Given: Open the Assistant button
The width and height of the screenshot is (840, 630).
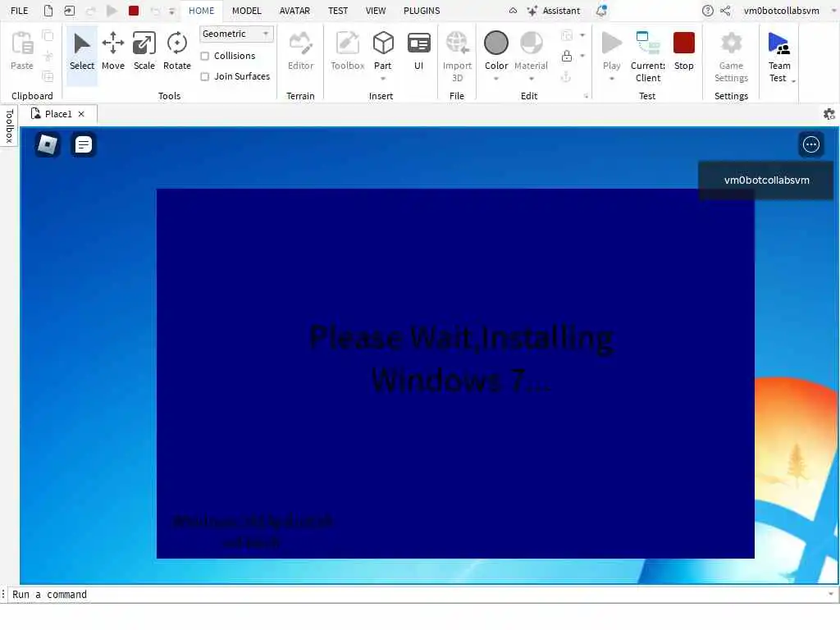Looking at the screenshot, I should click(554, 10).
